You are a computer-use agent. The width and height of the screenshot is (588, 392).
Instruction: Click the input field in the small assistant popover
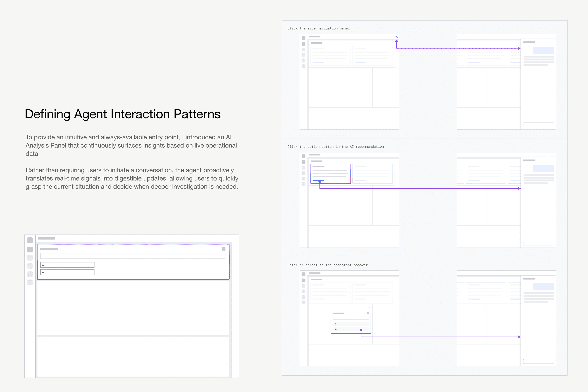(350, 318)
